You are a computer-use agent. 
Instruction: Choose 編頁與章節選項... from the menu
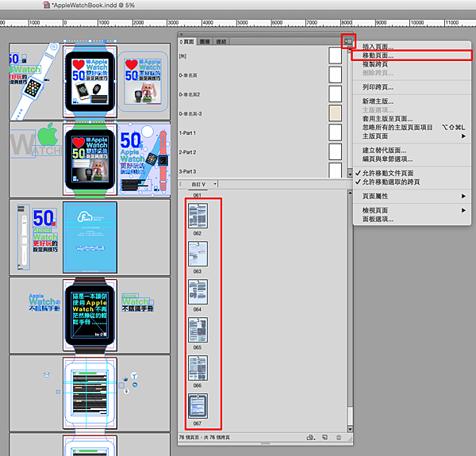pyautogui.click(x=412, y=159)
